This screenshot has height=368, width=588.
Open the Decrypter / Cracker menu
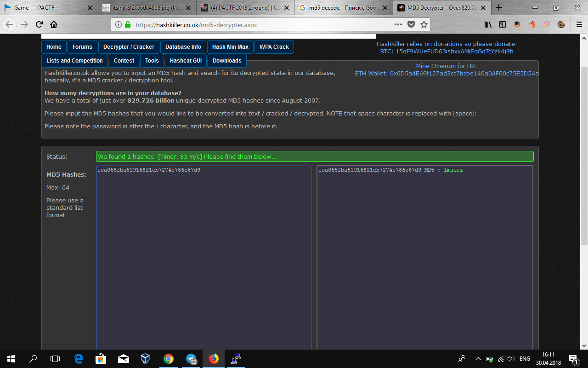(x=129, y=47)
